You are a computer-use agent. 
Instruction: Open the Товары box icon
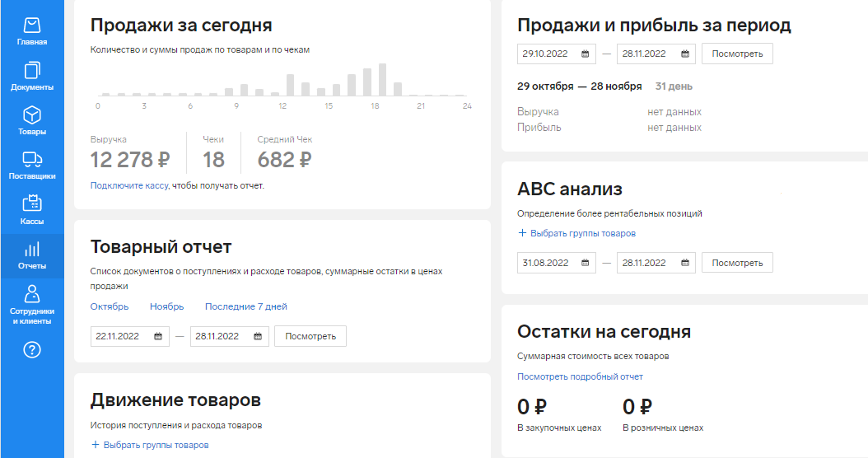[x=32, y=115]
